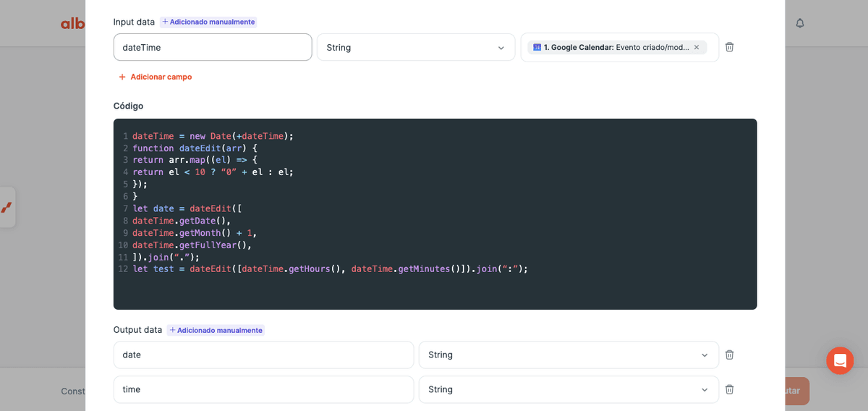The width and height of the screenshot is (868, 411).
Task: Open the date output type dropdown
Action: coord(569,355)
